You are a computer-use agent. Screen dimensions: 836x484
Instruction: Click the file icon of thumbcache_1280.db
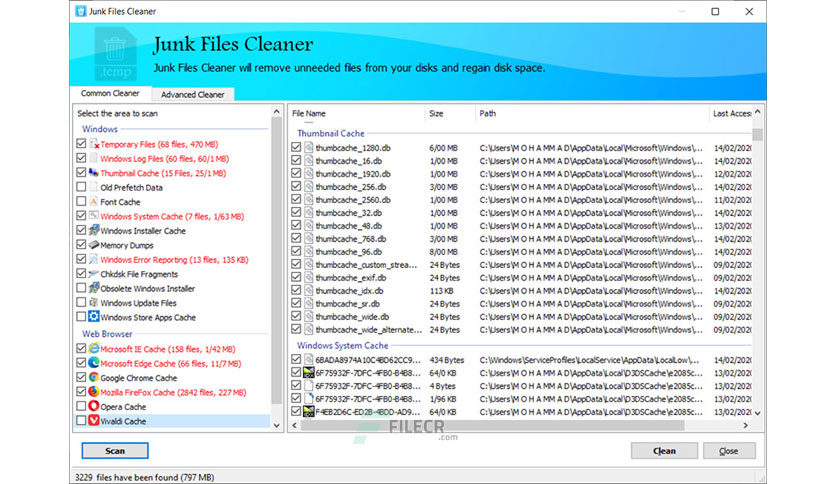(309, 148)
